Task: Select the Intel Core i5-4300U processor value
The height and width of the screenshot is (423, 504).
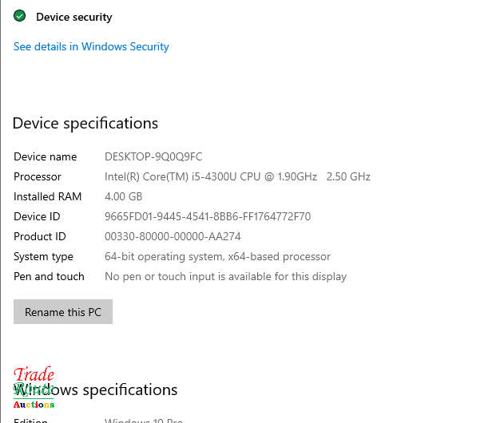Action: pos(237,176)
